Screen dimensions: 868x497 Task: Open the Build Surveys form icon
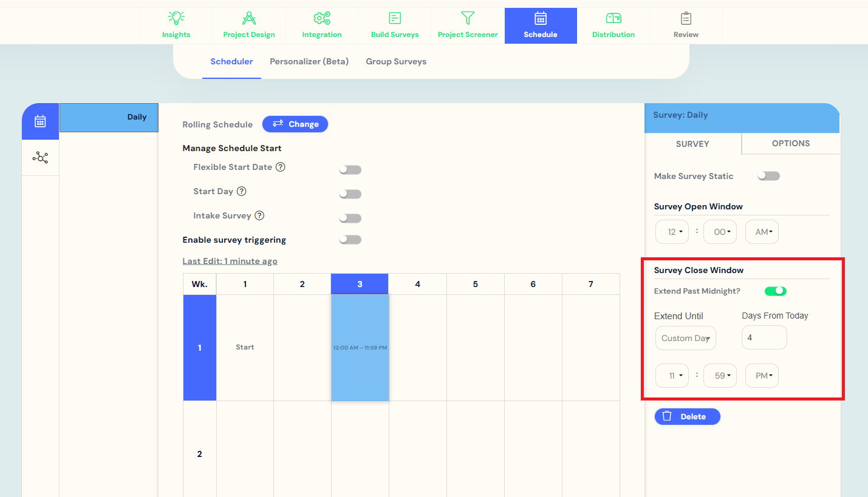tap(395, 18)
